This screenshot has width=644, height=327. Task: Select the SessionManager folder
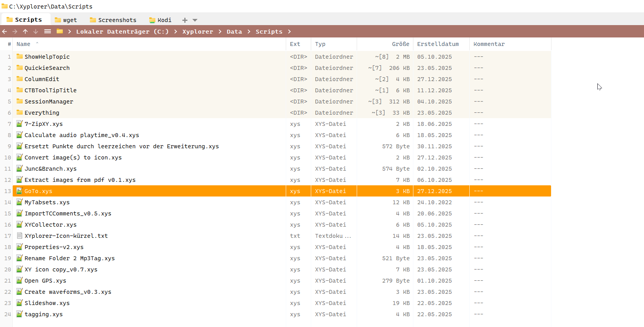click(49, 102)
